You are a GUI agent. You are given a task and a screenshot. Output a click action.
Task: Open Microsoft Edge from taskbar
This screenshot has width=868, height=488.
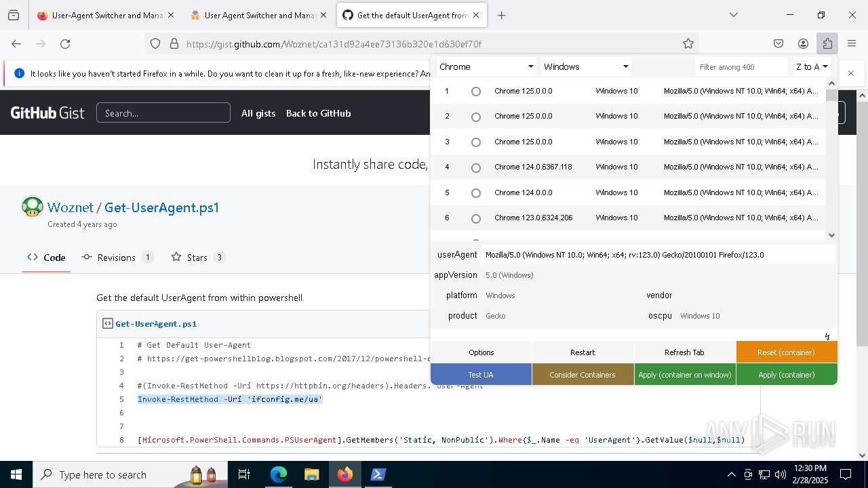(279, 474)
